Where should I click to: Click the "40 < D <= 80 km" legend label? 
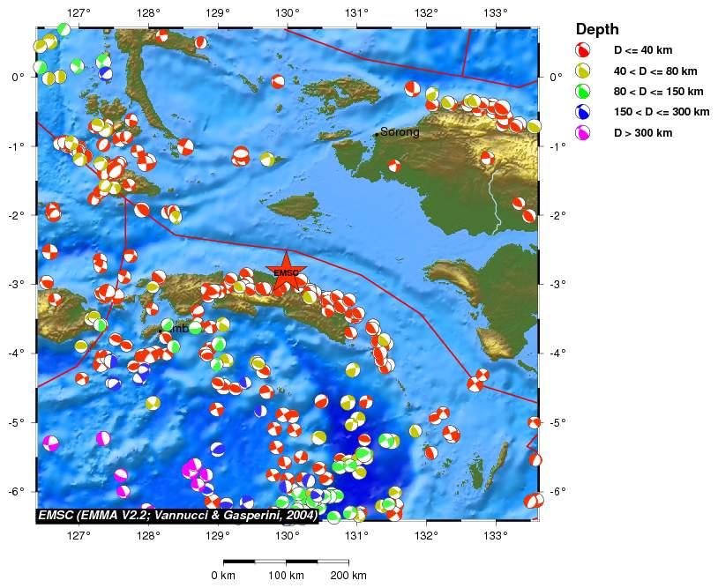click(655, 71)
